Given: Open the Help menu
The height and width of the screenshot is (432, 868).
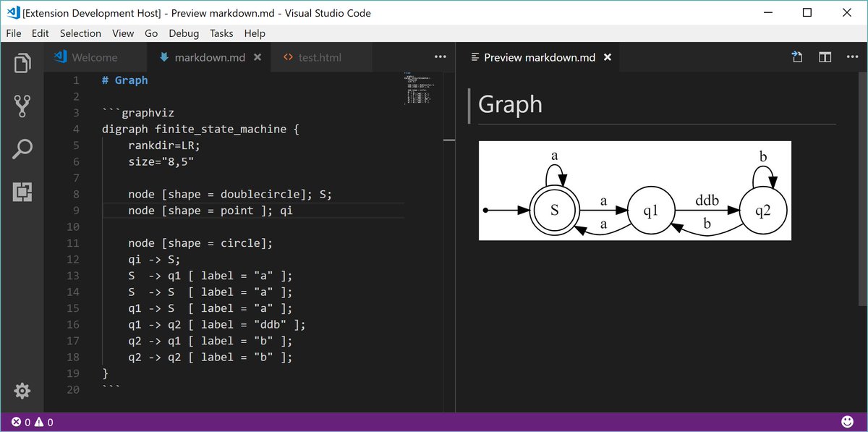Looking at the screenshot, I should [255, 33].
